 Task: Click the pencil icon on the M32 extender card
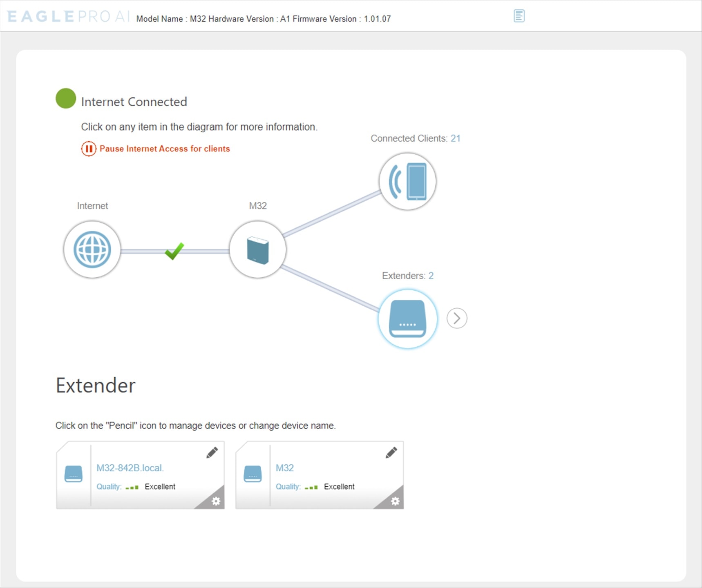391,452
